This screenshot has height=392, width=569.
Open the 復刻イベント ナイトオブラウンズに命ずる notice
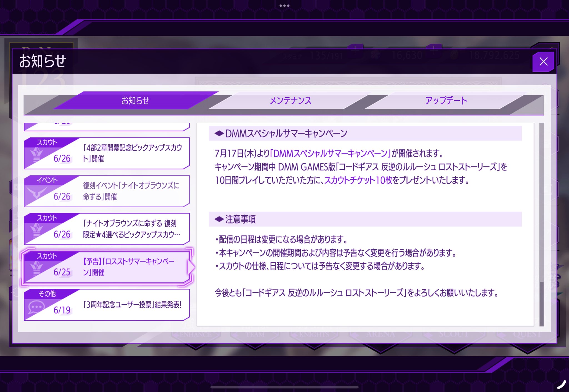[x=107, y=191]
